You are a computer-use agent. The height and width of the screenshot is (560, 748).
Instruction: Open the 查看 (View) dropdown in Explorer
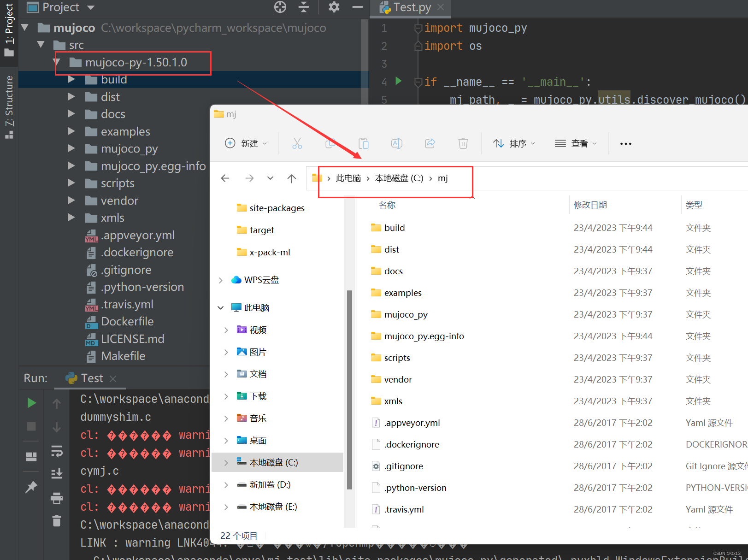576,143
